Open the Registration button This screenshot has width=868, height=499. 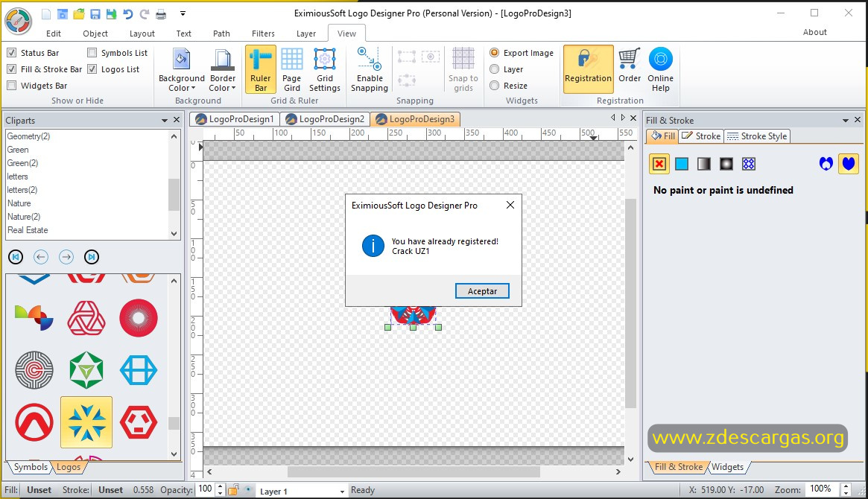coord(588,70)
